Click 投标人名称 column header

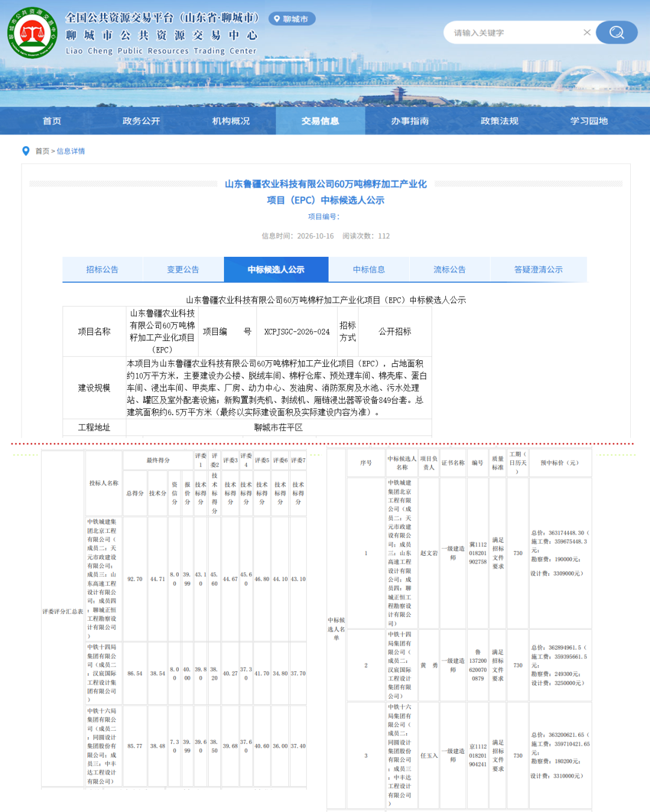104,483
